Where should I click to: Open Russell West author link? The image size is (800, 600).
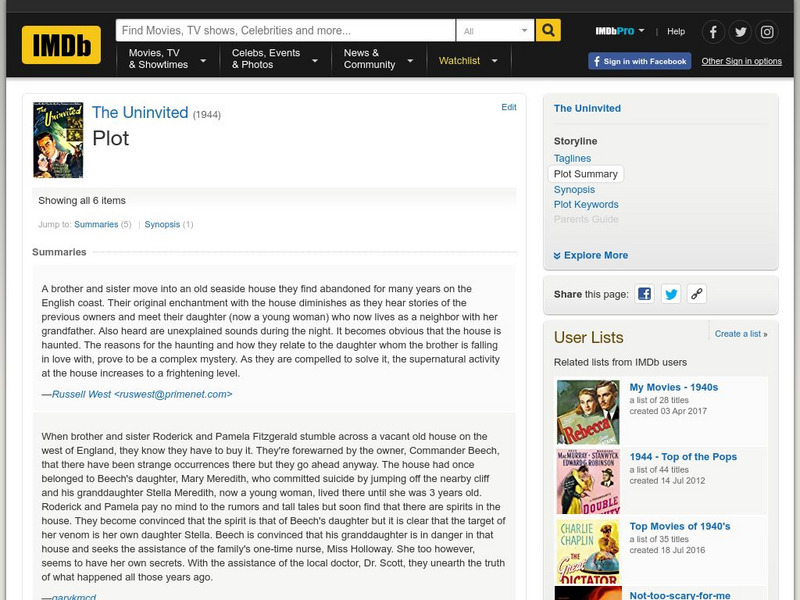coord(142,394)
